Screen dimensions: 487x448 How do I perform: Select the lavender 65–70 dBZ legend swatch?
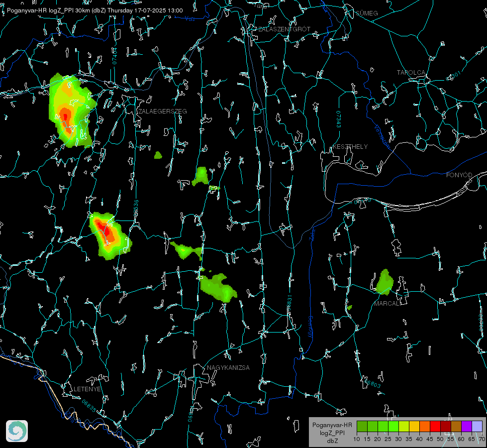point(477,426)
